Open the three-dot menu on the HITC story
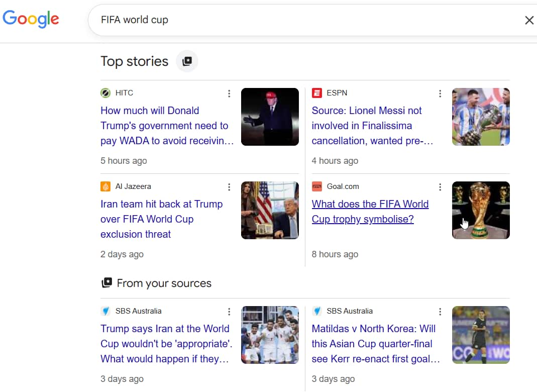The width and height of the screenshot is (537, 392). tap(229, 93)
